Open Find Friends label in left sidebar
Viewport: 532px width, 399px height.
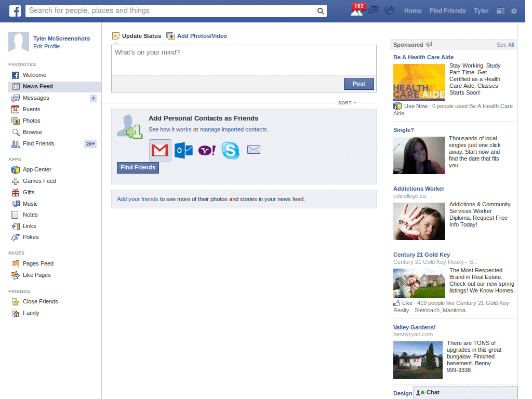point(38,143)
